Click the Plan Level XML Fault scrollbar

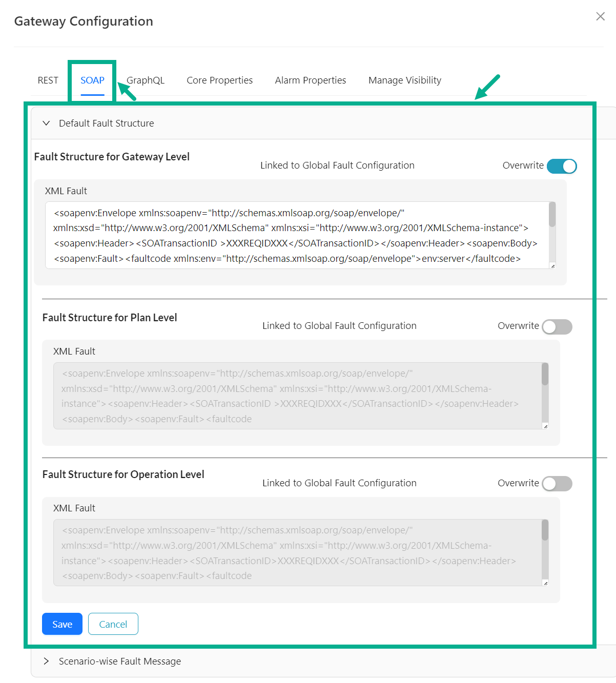point(545,375)
